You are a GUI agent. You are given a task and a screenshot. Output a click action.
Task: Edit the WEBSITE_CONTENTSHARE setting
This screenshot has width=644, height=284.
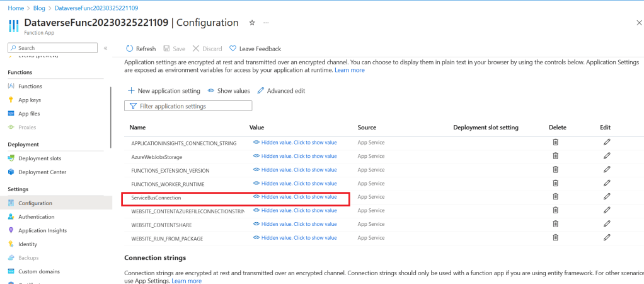tap(607, 224)
